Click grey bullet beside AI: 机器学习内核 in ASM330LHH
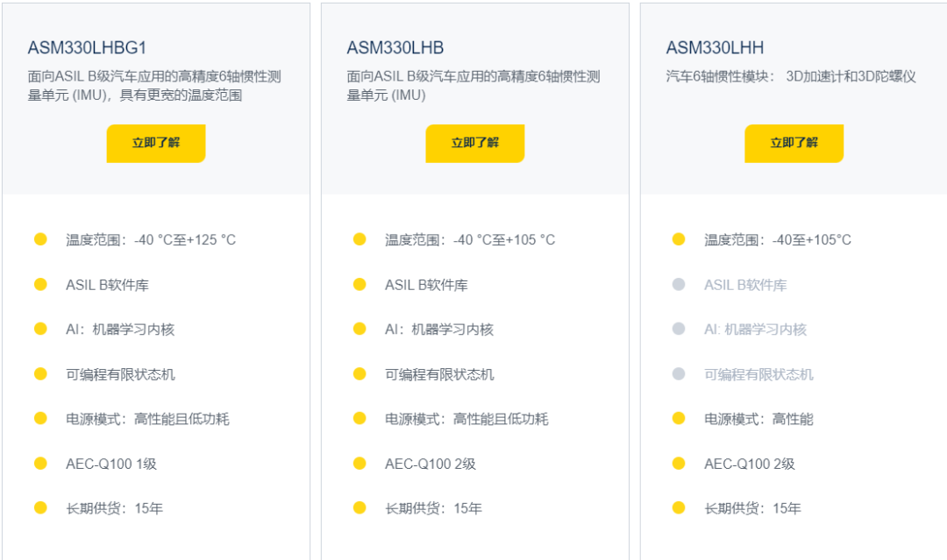947x560 pixels. pos(679,329)
